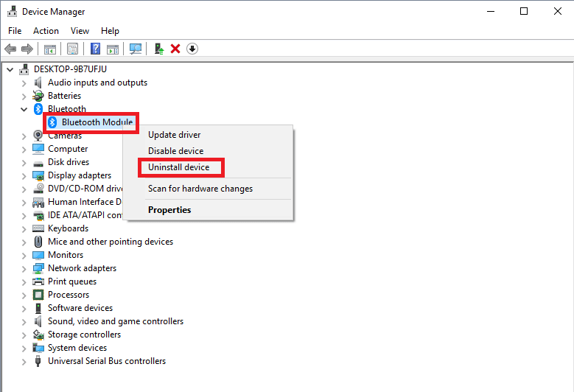Click the Update driver toolbar icon
Screen dimensions: 574x392
(x=159, y=49)
